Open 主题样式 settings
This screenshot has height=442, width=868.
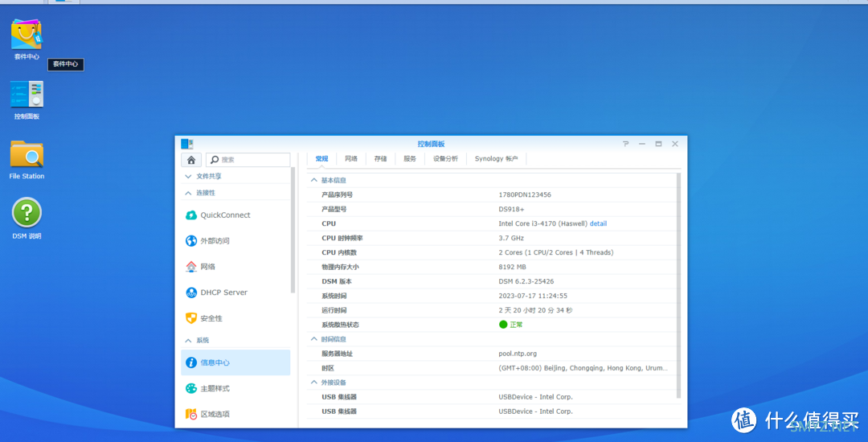pyautogui.click(x=235, y=388)
